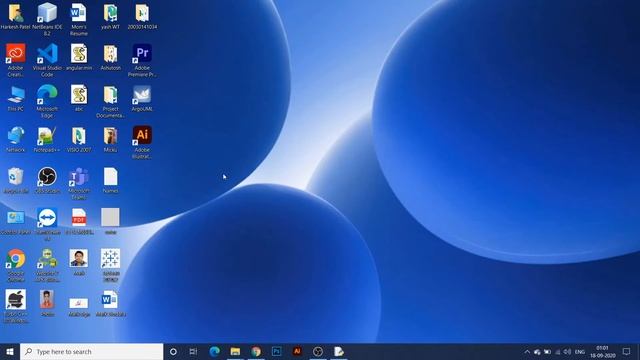Open Mom's Resume Word document
The height and width of the screenshot is (360, 640).
pos(78,13)
